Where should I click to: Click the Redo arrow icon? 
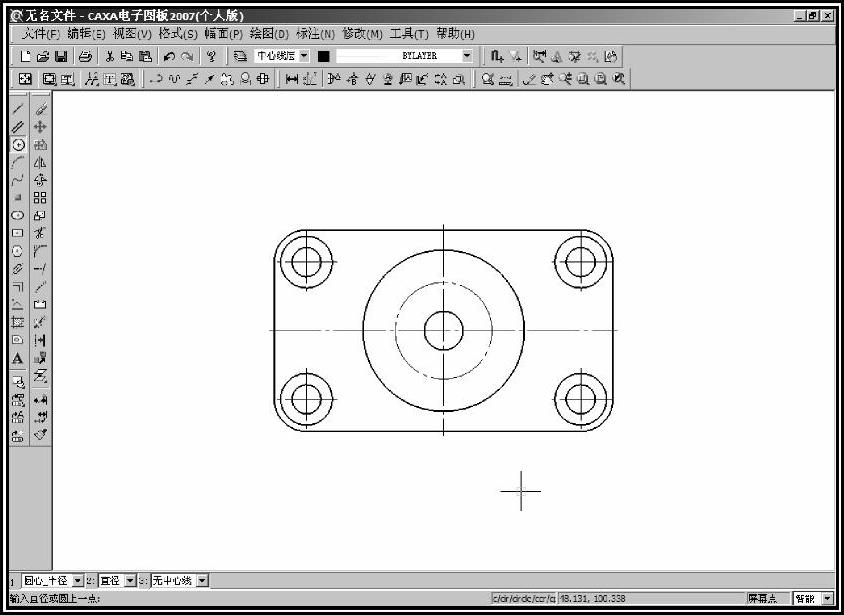(x=187, y=56)
